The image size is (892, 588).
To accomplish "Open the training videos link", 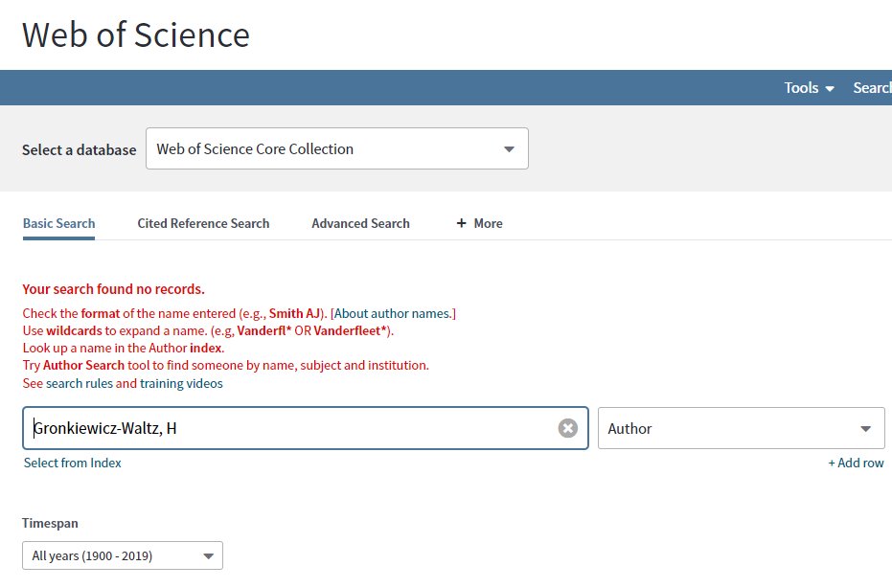I will (x=181, y=383).
